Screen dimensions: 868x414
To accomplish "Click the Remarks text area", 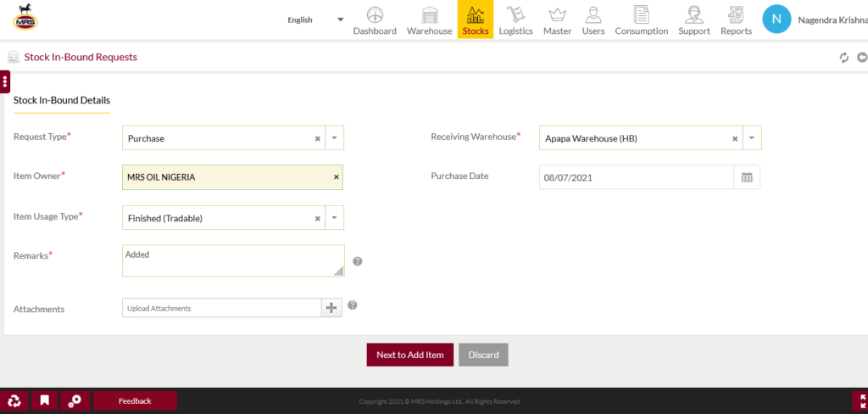I will coord(233,260).
